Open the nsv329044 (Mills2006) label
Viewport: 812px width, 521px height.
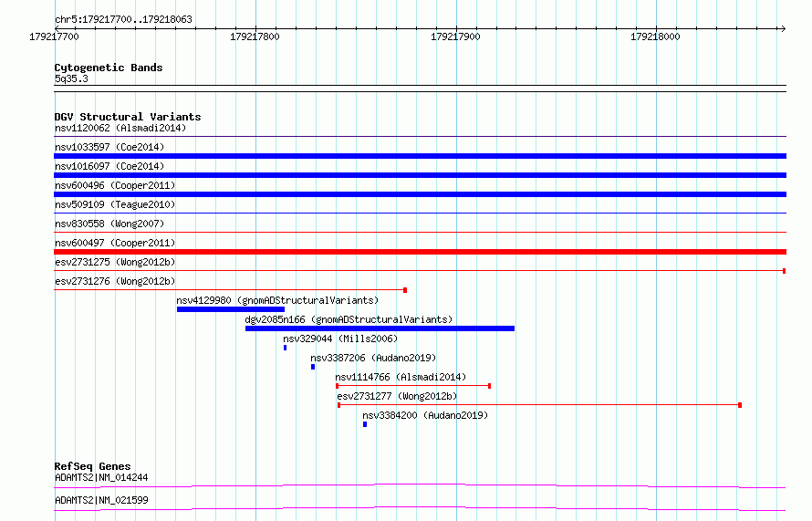click(340, 339)
